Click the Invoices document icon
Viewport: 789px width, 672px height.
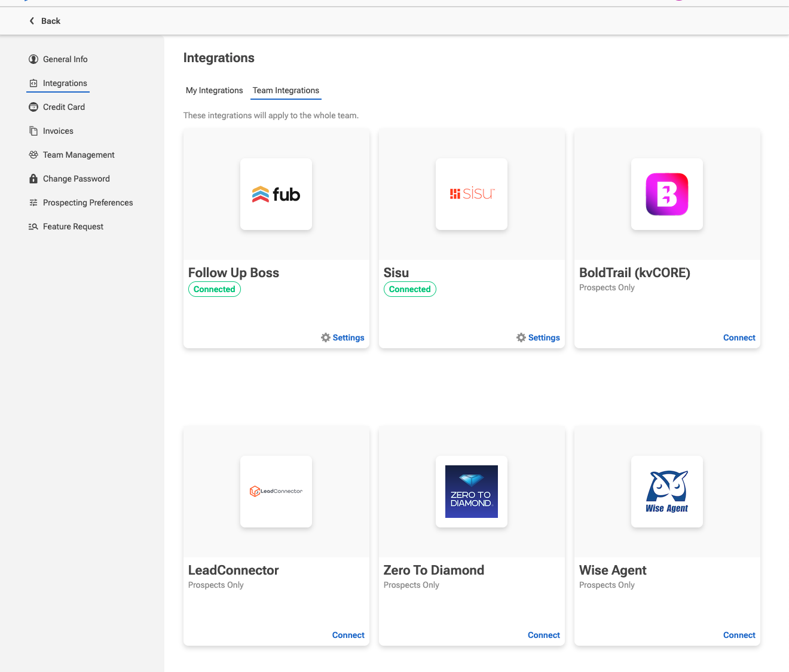[x=33, y=131]
